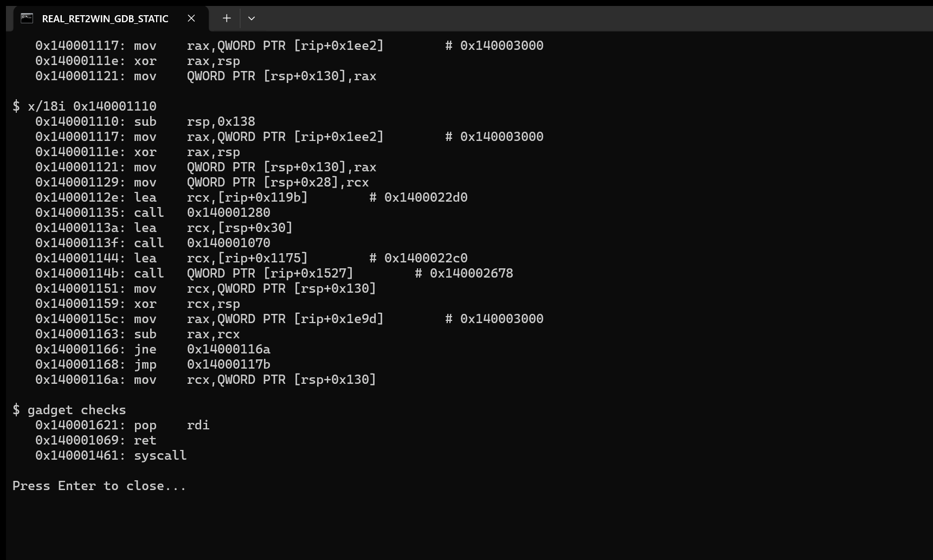Click the comment "# 0x140002678"
933x560 pixels.
(464, 273)
